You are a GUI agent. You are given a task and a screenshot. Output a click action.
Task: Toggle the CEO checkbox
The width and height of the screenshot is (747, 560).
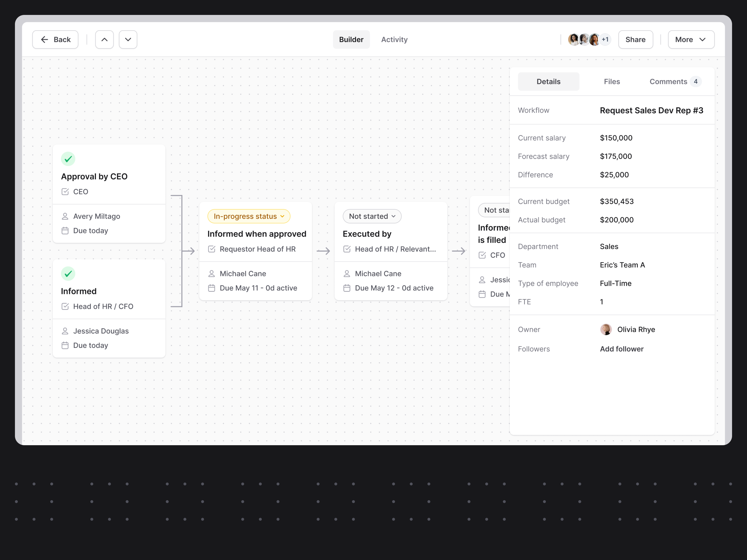click(65, 192)
